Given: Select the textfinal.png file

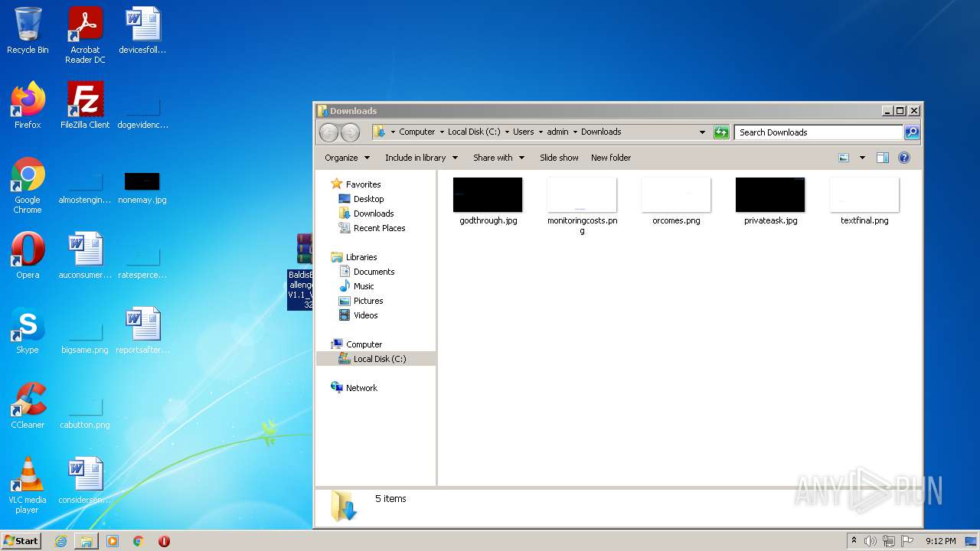Looking at the screenshot, I should click(x=864, y=201).
